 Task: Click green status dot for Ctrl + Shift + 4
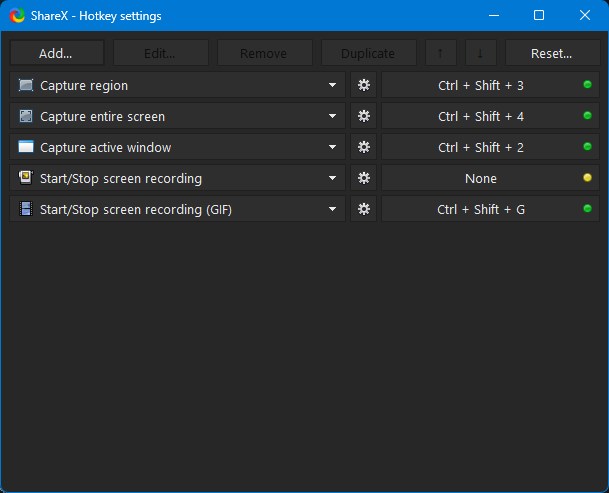[587, 115]
